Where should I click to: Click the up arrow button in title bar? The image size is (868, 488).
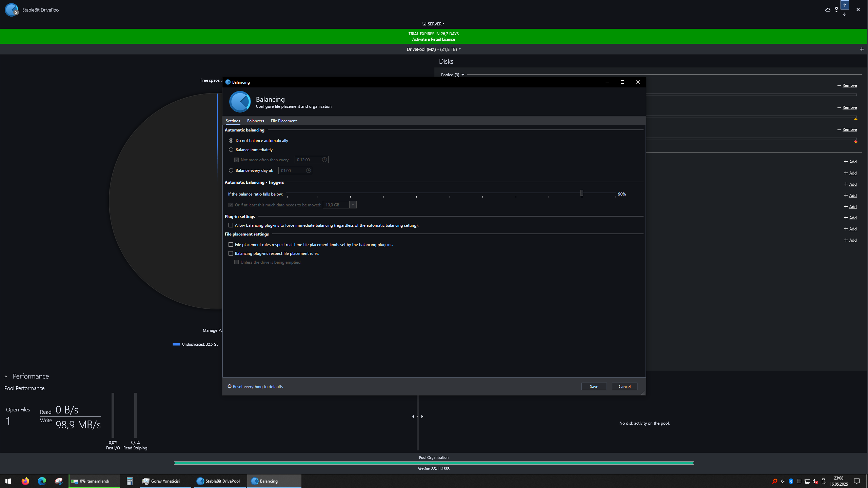pyautogui.click(x=845, y=5)
